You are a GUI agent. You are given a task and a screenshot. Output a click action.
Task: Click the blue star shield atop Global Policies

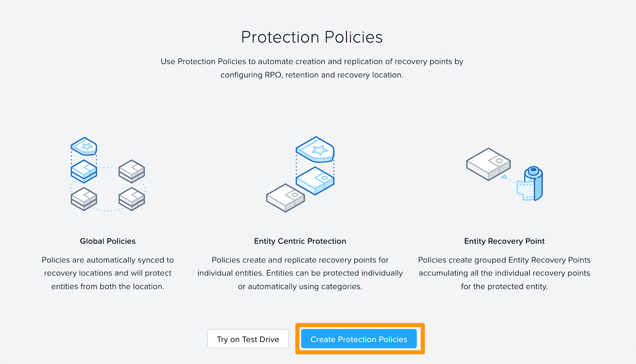point(84,147)
